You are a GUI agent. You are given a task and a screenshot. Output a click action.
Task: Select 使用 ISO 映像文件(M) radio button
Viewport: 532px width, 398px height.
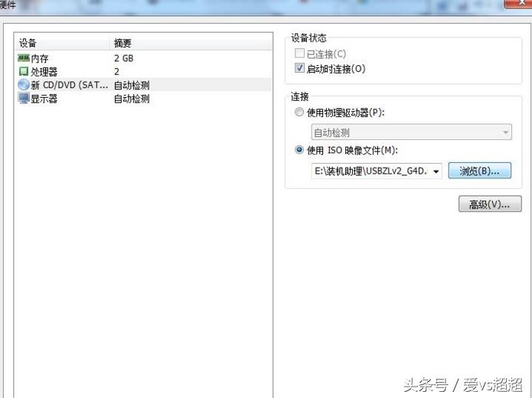tap(299, 149)
